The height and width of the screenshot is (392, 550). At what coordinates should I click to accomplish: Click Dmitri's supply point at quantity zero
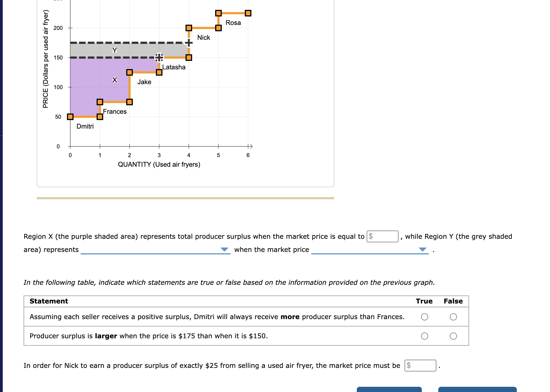[70, 117]
